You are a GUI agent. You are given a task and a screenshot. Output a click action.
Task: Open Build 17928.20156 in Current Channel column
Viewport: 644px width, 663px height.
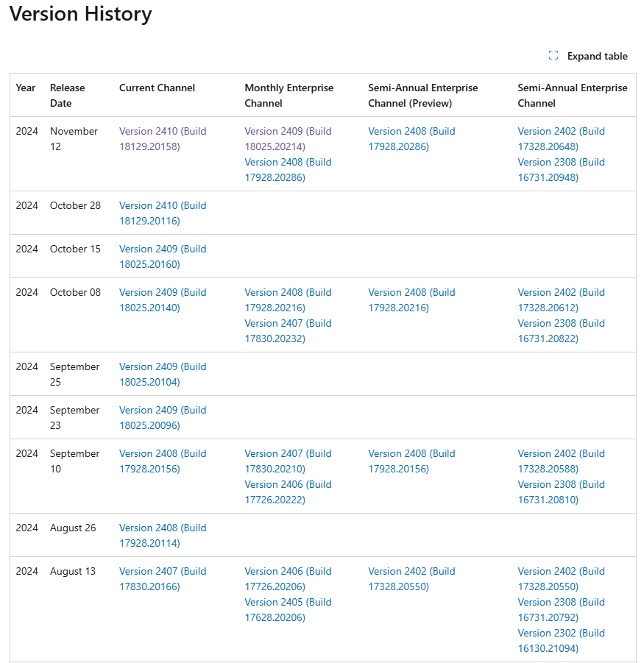point(163,461)
